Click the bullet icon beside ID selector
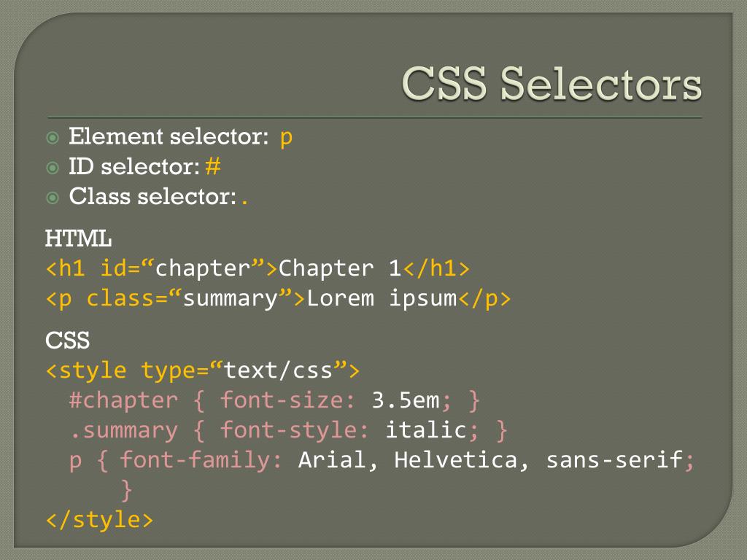 (x=53, y=168)
